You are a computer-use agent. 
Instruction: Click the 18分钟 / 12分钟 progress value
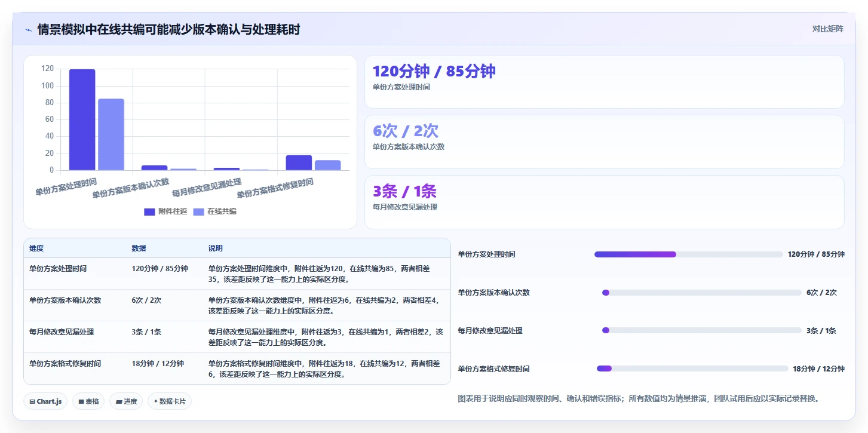click(818, 369)
